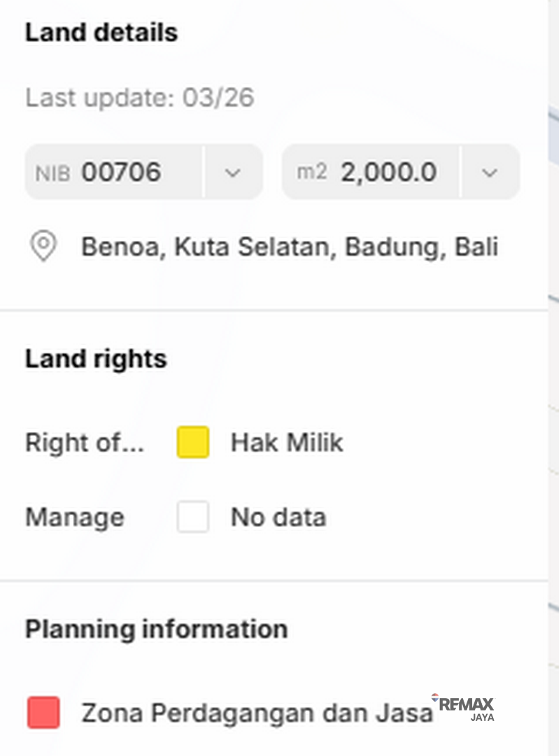
Task: Click the Zona Perdagangan dan Jasa label
Action: pyautogui.click(x=257, y=713)
